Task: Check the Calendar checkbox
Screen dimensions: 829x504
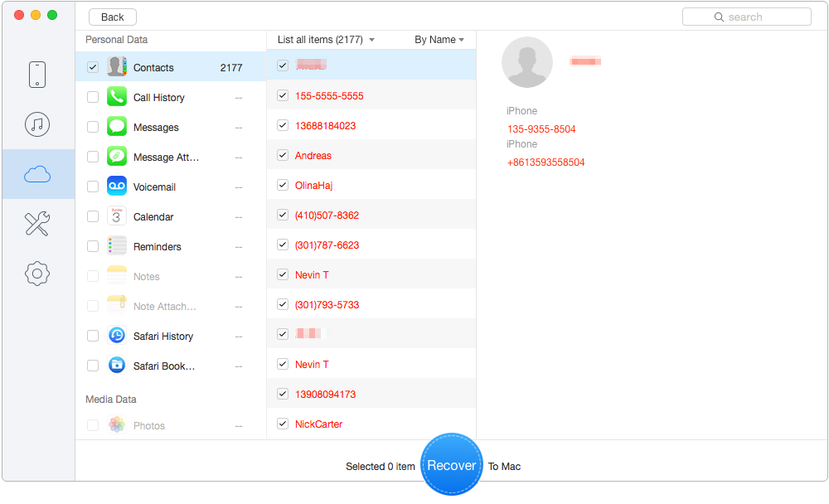Action: click(93, 217)
